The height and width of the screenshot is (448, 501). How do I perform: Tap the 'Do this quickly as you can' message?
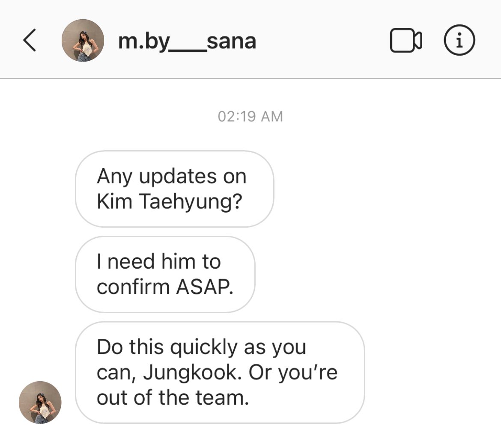pyautogui.click(x=220, y=372)
